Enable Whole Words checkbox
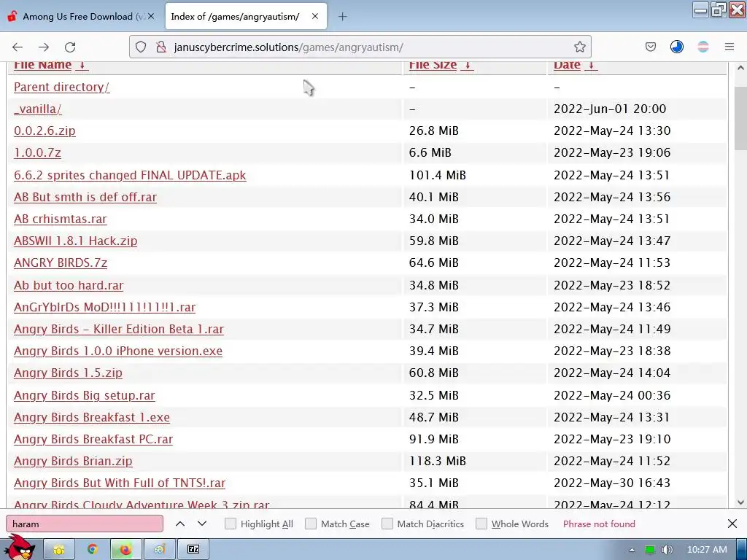Screen dimensions: 747x560 pos(481,524)
